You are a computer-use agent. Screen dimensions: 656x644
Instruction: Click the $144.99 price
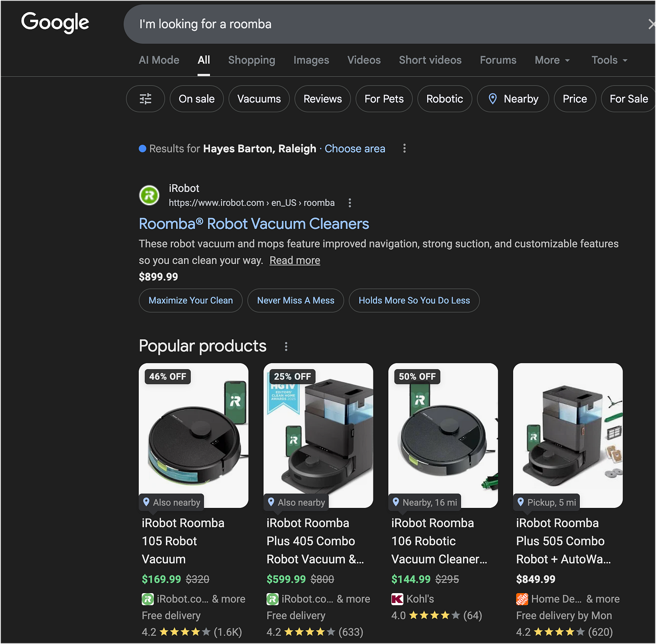pos(411,579)
